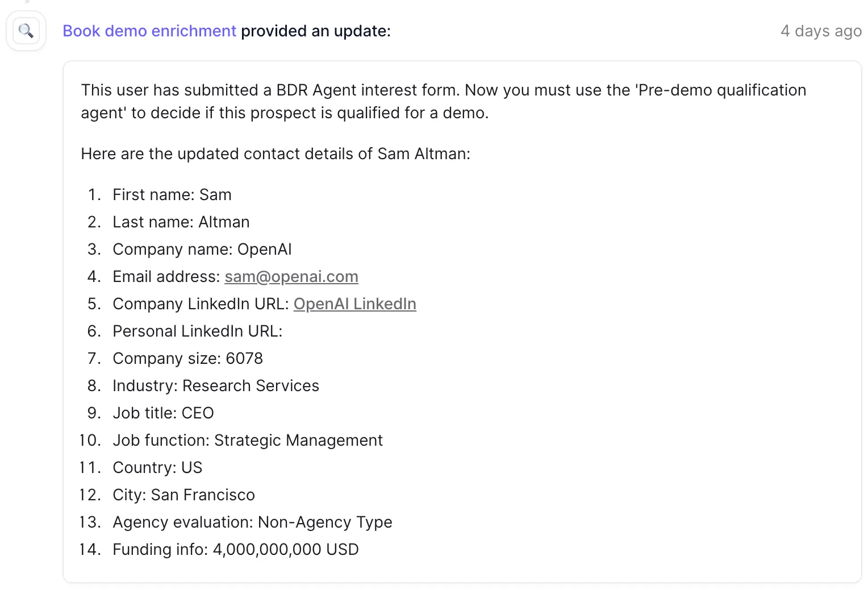Select the 'Industry: Research Services' line
The width and height of the screenshot is (868, 589).
(x=215, y=386)
